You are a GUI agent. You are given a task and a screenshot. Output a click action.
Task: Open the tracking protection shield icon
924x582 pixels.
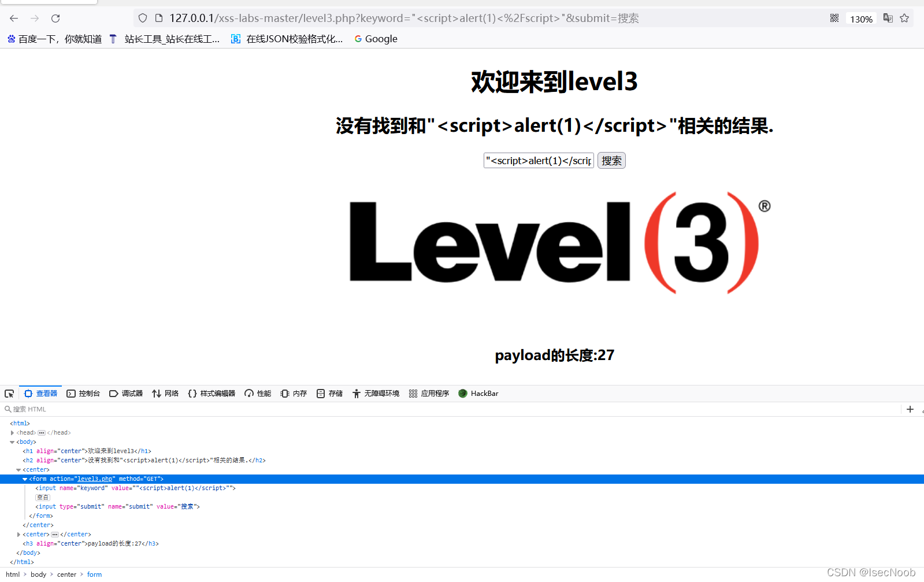click(x=143, y=18)
